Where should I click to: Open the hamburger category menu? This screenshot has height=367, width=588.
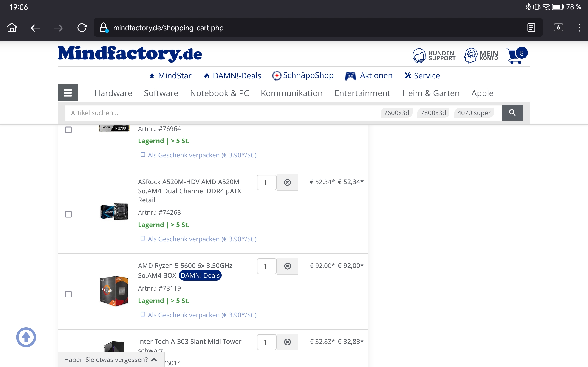pyautogui.click(x=68, y=93)
